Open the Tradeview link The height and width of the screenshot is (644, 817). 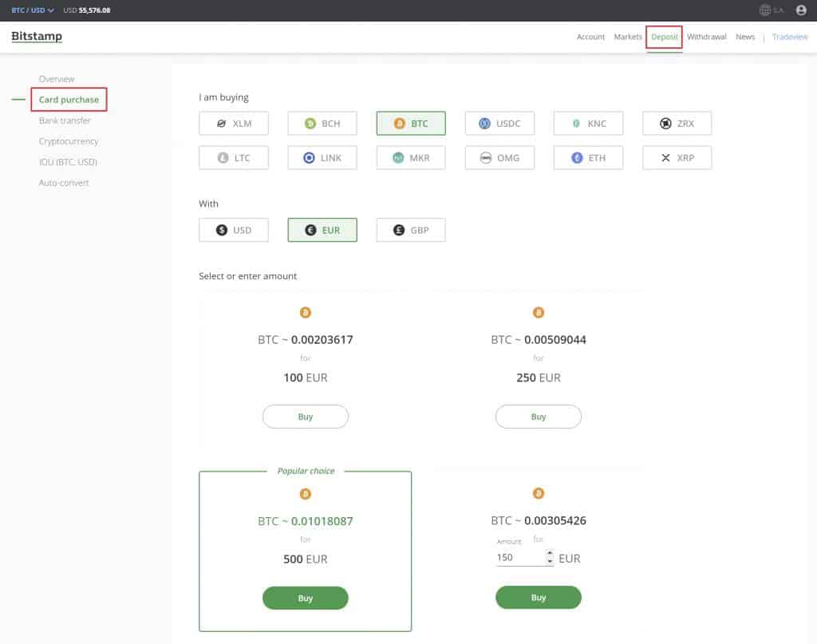pyautogui.click(x=790, y=37)
